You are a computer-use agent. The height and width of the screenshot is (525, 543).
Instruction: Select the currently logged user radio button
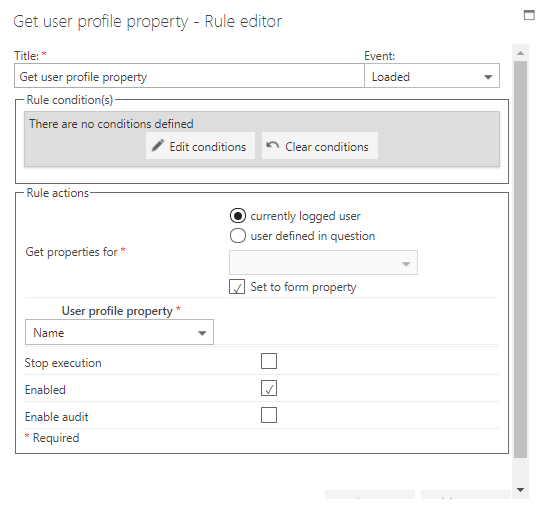(x=238, y=216)
